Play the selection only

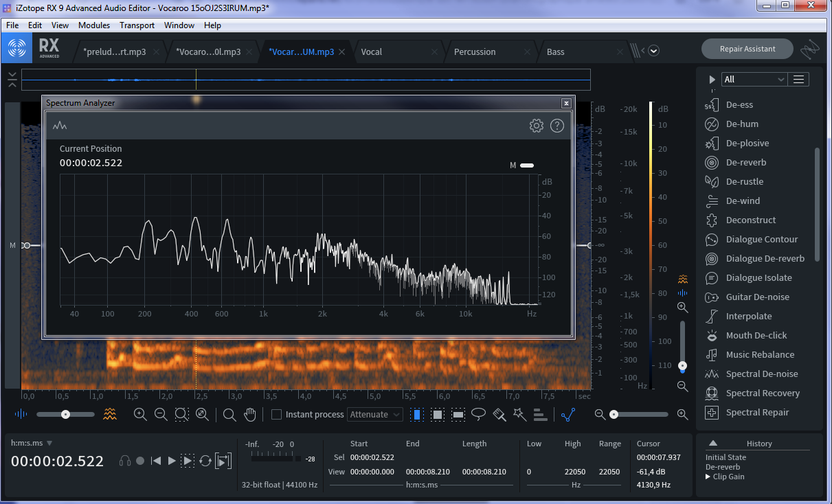tap(188, 461)
